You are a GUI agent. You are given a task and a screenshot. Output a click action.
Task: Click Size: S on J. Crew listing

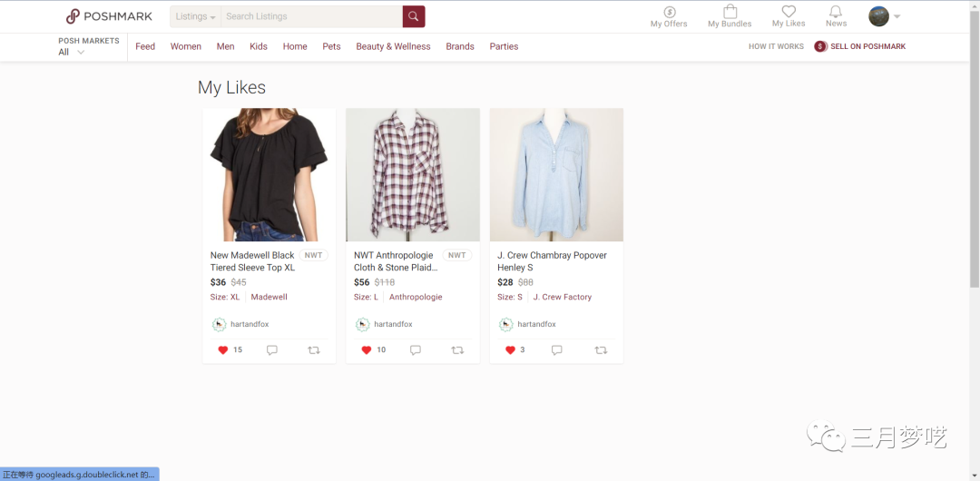510,297
